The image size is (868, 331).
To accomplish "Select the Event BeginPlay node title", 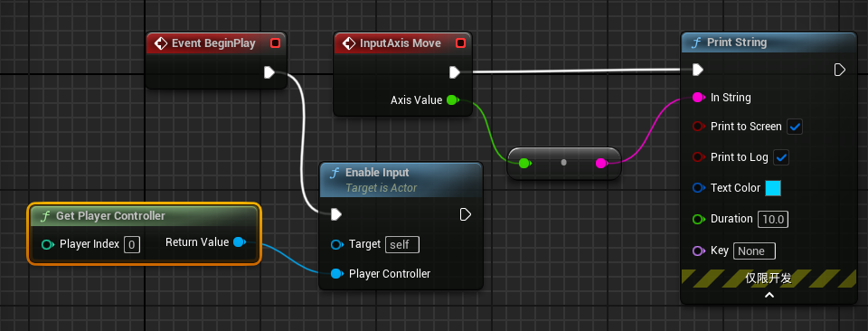I will [x=213, y=43].
